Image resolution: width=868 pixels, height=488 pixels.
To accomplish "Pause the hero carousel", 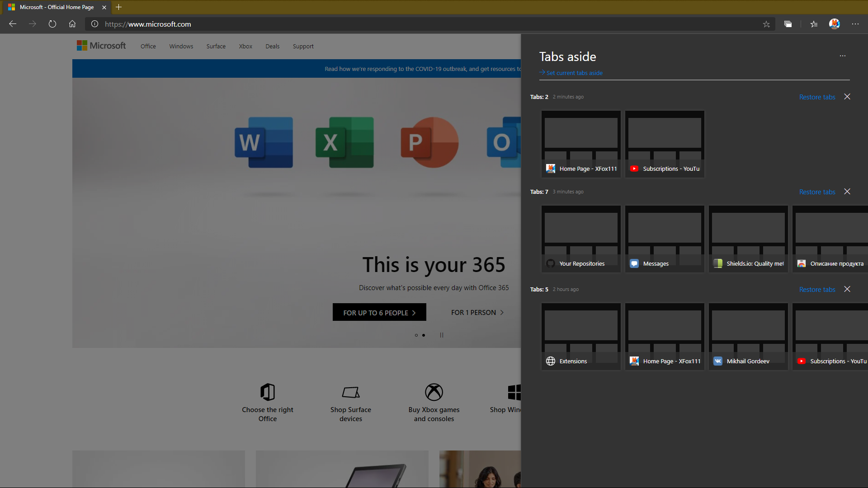I will pyautogui.click(x=442, y=335).
